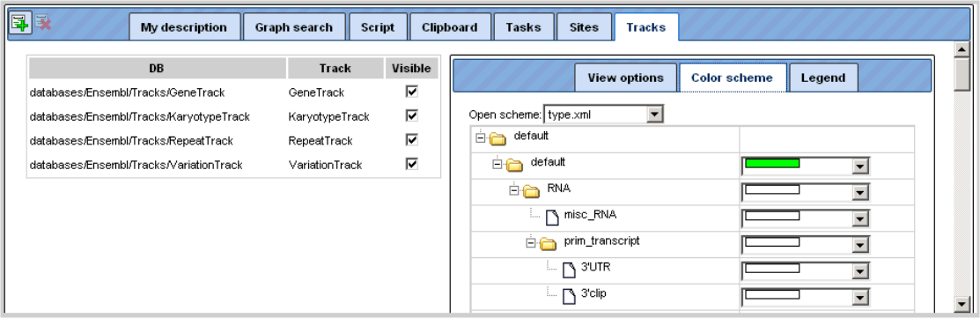Viewport: 980px width, 318px height.
Task: Switch to the View options tab
Action: (626, 78)
